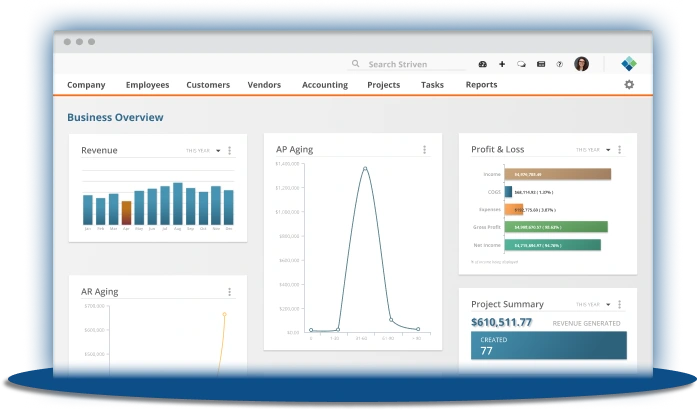
Task: Open the Employees menu
Action: pyautogui.click(x=147, y=84)
